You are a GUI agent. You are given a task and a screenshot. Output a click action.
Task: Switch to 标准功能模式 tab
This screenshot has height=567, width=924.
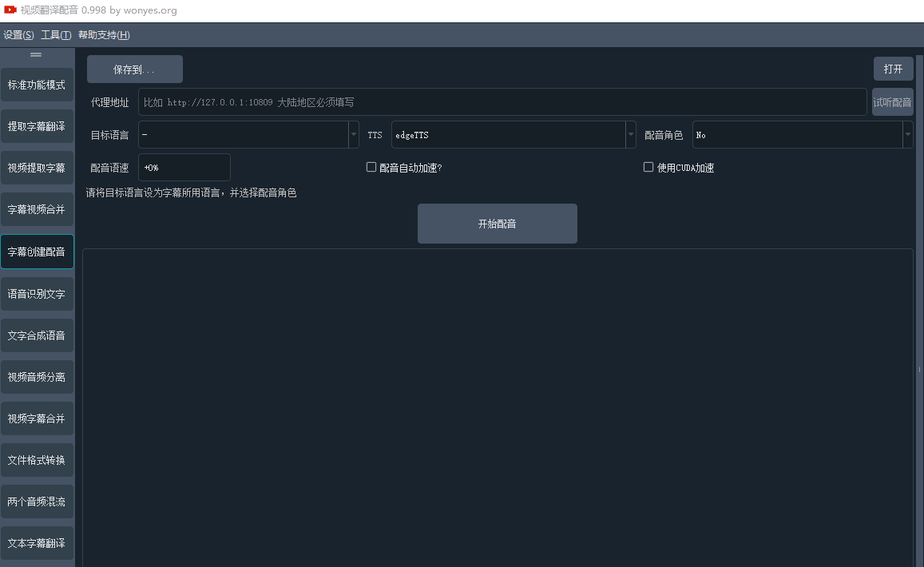point(37,85)
